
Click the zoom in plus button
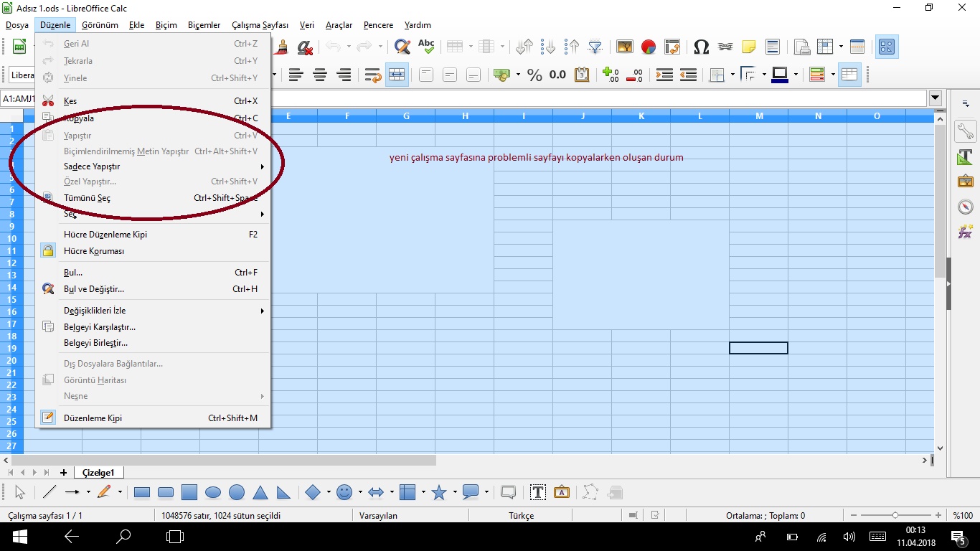coord(938,515)
